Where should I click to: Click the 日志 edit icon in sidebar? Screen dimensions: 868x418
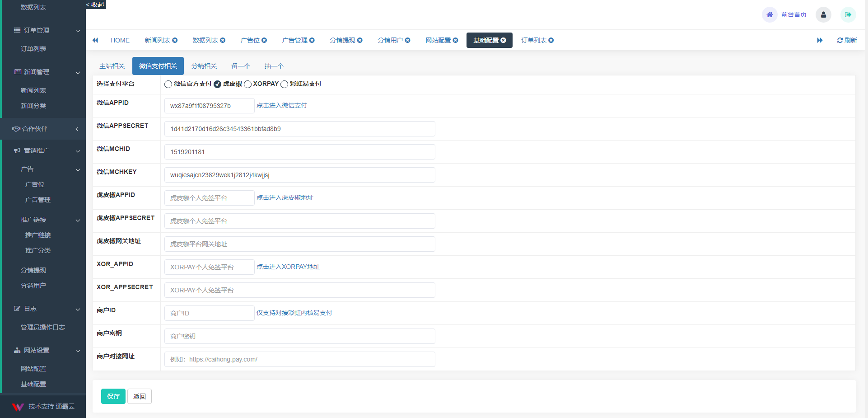17,309
